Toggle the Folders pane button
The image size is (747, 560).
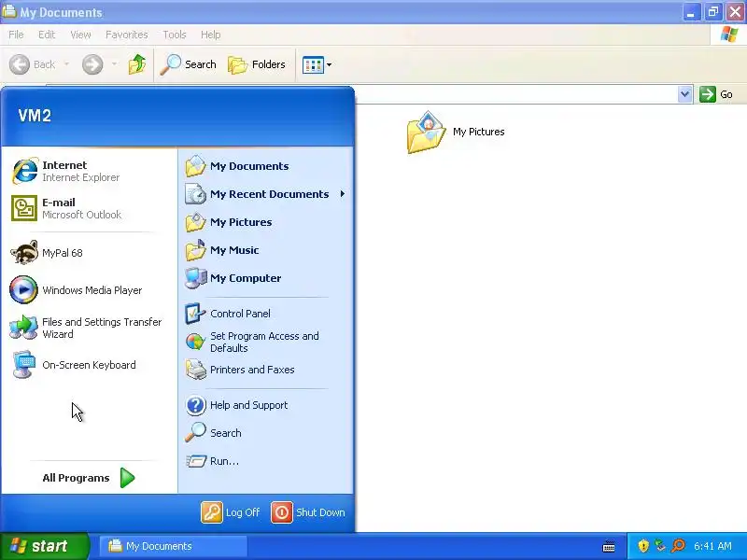pyautogui.click(x=257, y=64)
